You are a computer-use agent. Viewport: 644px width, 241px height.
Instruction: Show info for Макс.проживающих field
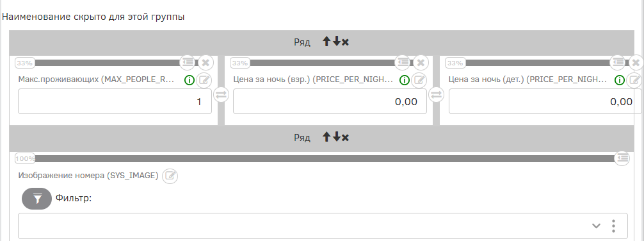point(189,80)
